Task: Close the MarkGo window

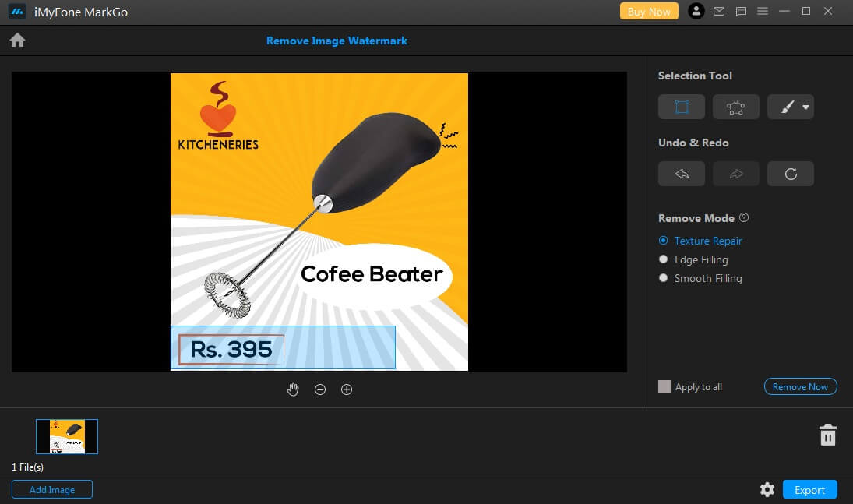Action: 828,11
